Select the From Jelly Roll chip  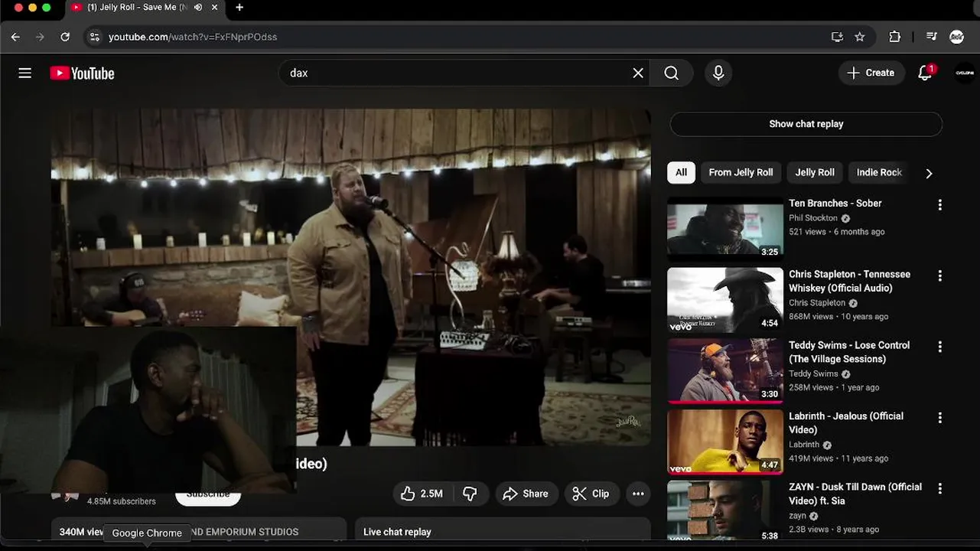click(741, 172)
